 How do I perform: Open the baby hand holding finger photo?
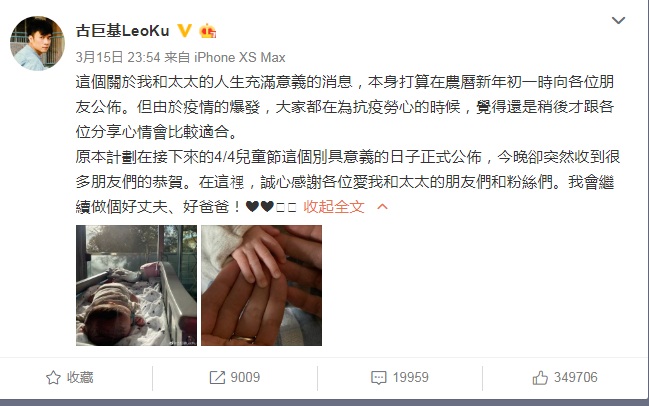pyautogui.click(x=262, y=286)
